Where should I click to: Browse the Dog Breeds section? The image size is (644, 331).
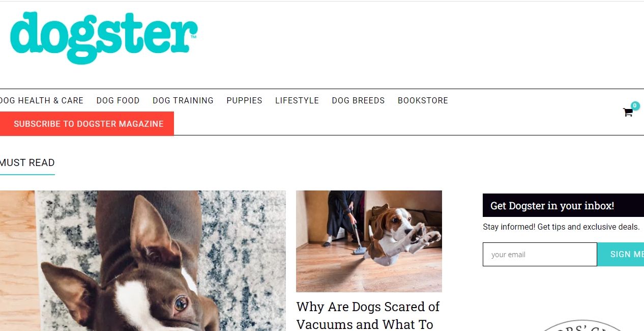pos(358,100)
